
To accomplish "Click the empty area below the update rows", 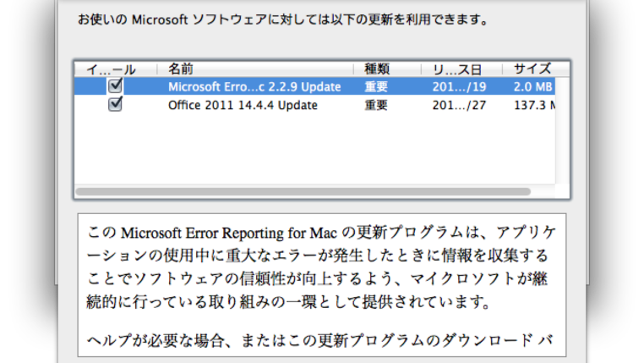I will [314, 149].
